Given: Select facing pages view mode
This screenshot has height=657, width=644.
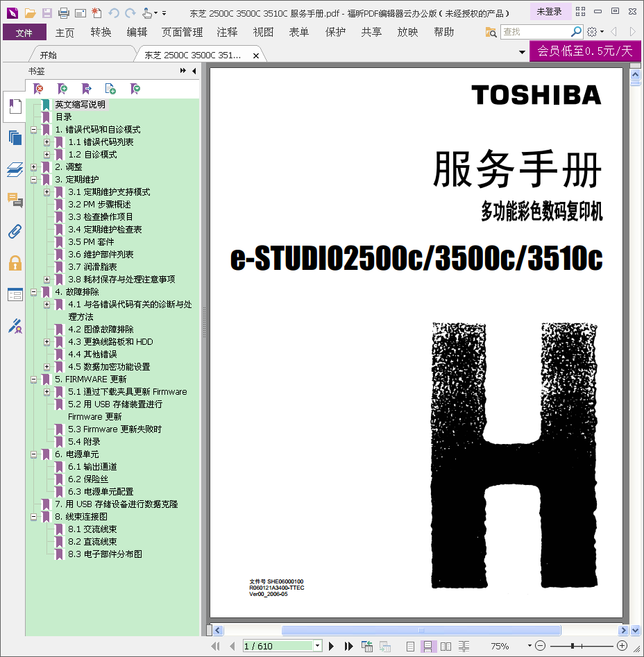Looking at the screenshot, I should click(x=446, y=646).
